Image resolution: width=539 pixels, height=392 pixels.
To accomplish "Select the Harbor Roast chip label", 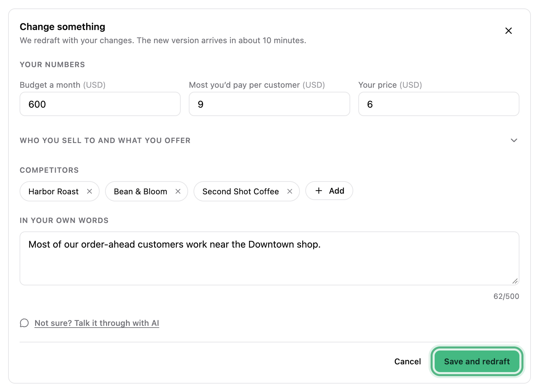I will tap(53, 191).
